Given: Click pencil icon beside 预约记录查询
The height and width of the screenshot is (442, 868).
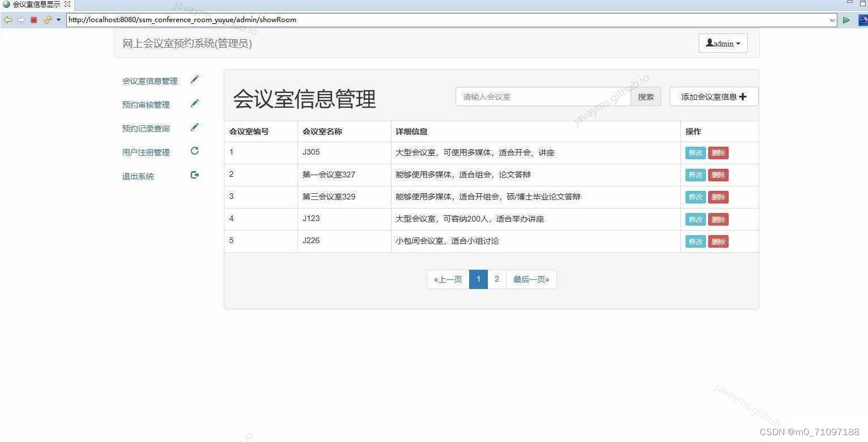Looking at the screenshot, I should (x=195, y=127).
